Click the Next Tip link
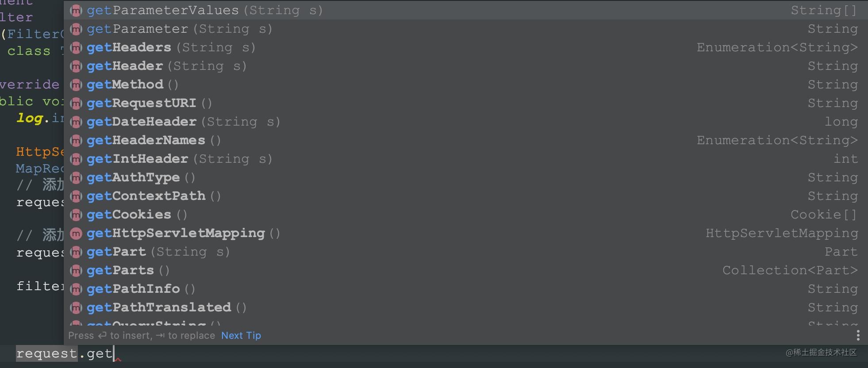Viewport: 868px width, 368px height. (241, 335)
